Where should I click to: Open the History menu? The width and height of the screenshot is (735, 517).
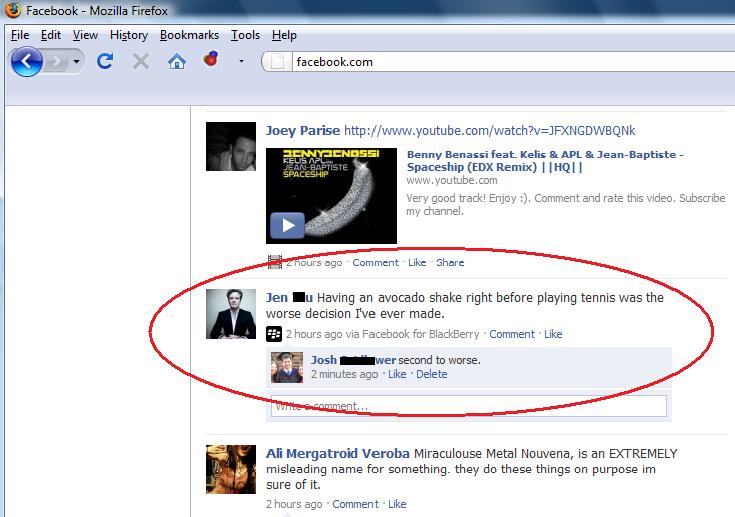[x=129, y=35]
